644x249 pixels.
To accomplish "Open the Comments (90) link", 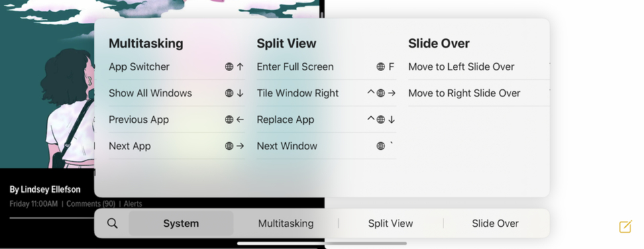I will pyautogui.click(x=91, y=204).
